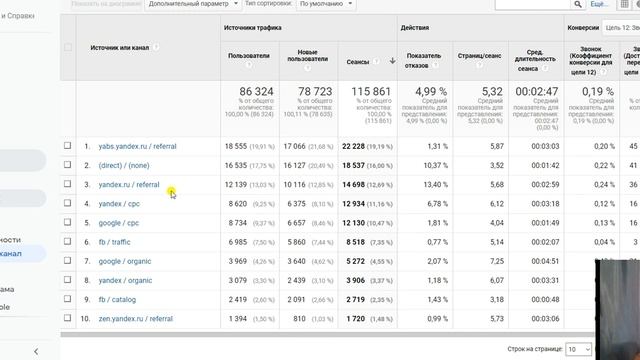This screenshot has height=360, width=640.
Task: Open the Дополнительный параметр dropdown
Action: [192, 4]
